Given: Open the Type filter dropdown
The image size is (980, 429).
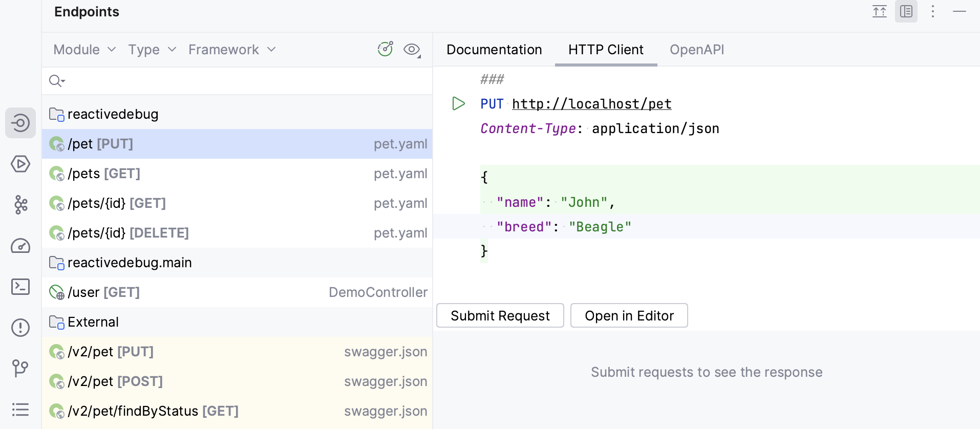Looking at the screenshot, I should pyautogui.click(x=152, y=50).
